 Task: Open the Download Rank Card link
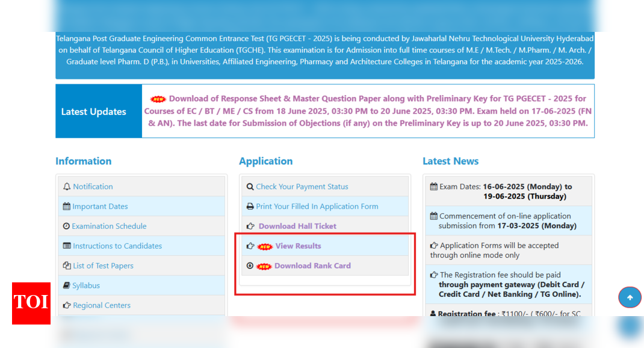pos(312,266)
